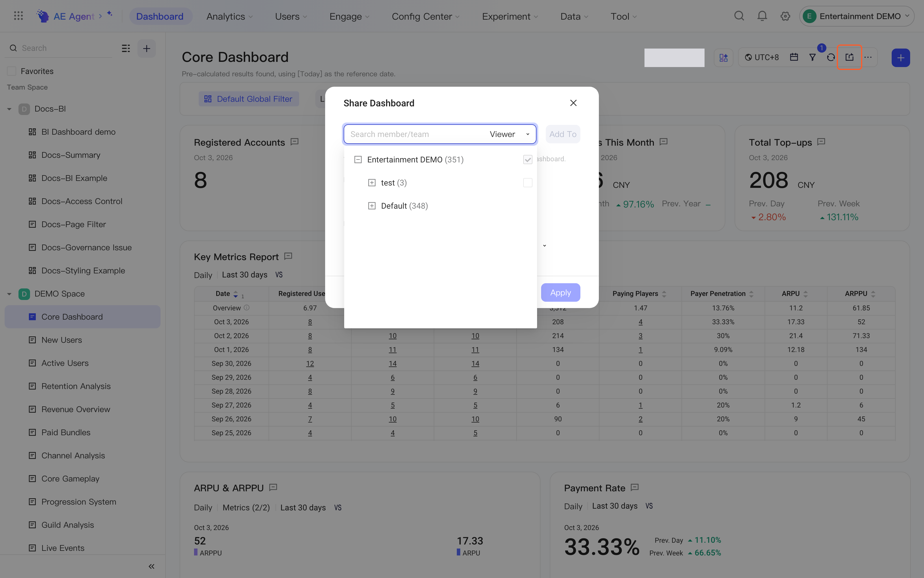The image size is (924, 578).
Task: Expand the Default (348) team node
Action: coord(372,206)
